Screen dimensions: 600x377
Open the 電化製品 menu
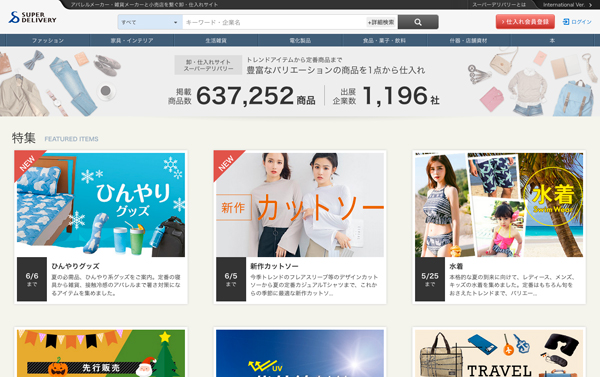tap(300, 40)
